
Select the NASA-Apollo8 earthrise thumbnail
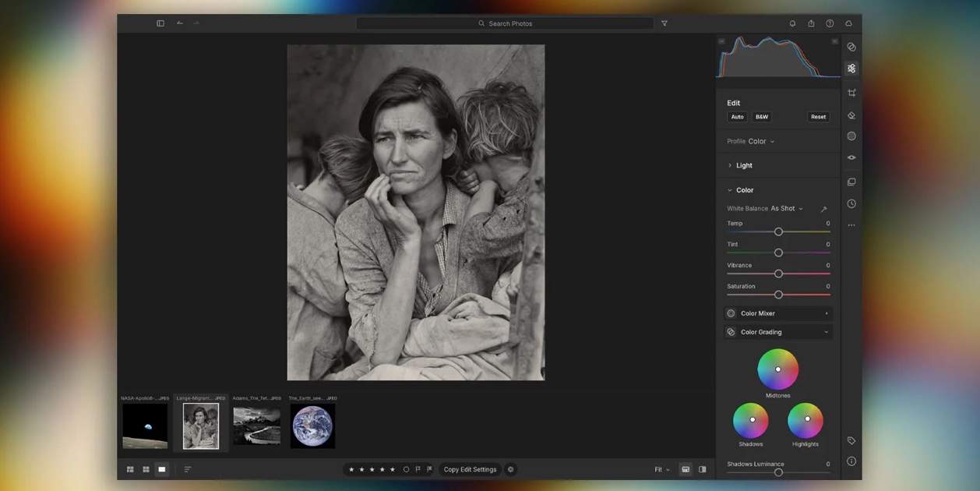coord(145,426)
